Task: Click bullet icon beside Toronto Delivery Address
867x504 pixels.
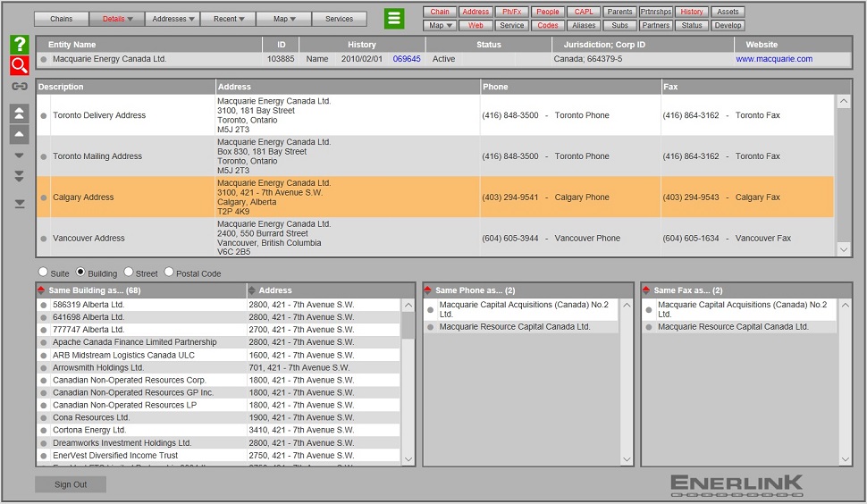Action: click(44, 115)
